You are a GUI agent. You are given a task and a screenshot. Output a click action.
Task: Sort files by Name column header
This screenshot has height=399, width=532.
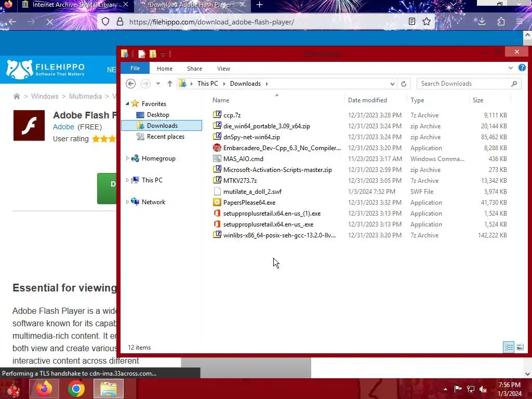click(221, 100)
